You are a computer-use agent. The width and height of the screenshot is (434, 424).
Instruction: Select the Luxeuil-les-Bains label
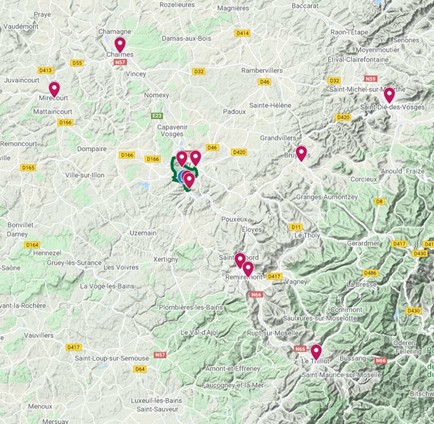tap(156, 401)
